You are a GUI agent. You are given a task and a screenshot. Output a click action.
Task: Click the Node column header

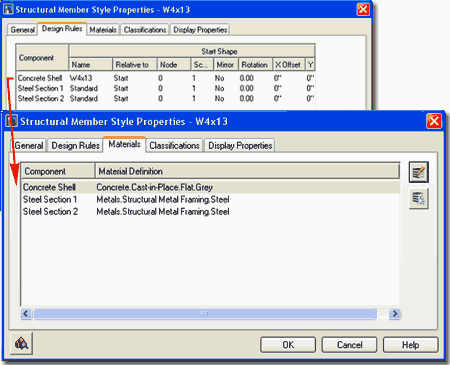pyautogui.click(x=174, y=64)
